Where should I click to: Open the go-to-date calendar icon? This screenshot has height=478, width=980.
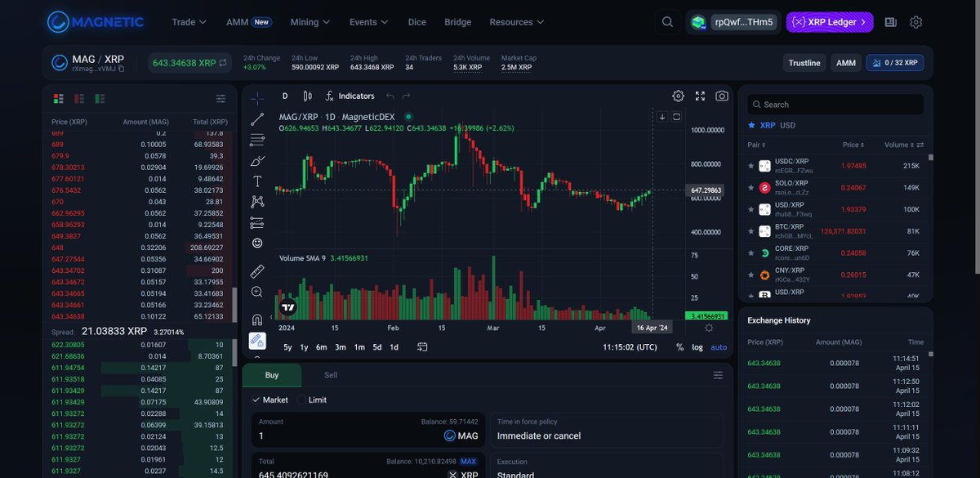click(422, 346)
